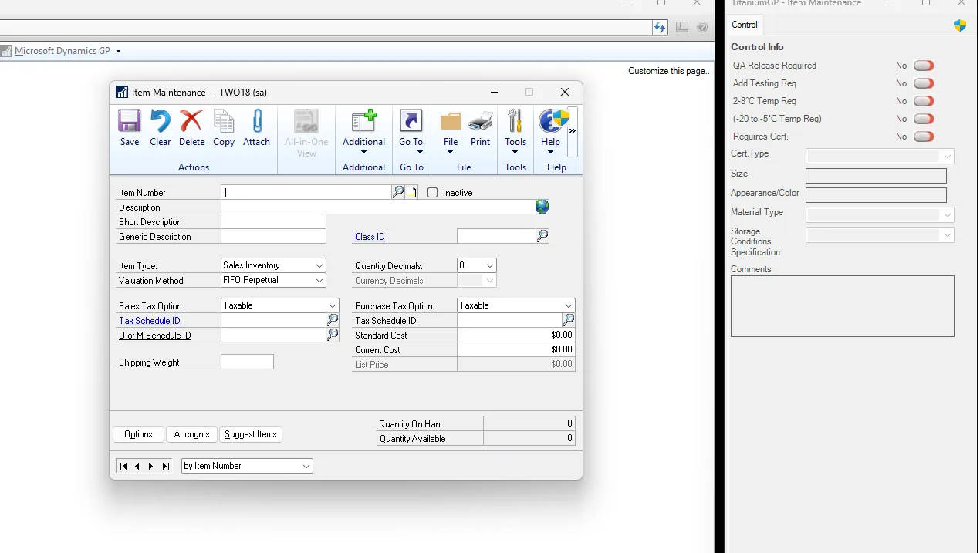Click the U of M Schedule ID link
This screenshot has height=553, width=980.
point(155,336)
